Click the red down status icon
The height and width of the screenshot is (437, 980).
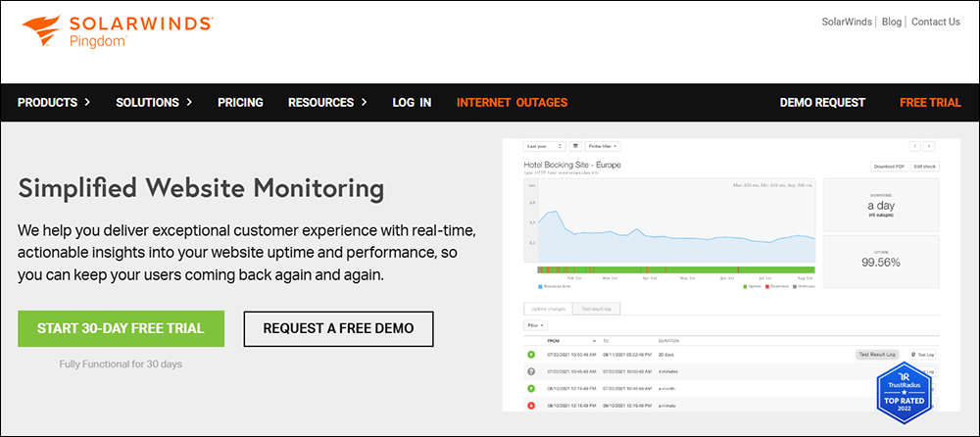530,406
